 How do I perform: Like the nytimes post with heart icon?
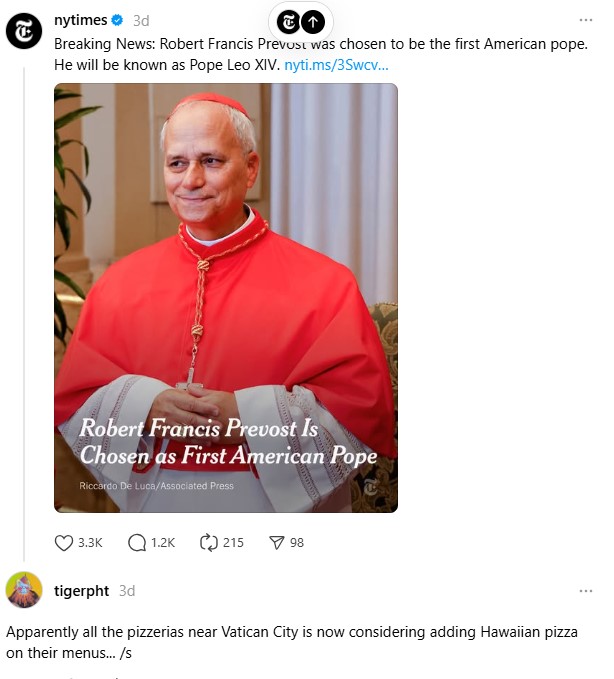tap(64, 543)
